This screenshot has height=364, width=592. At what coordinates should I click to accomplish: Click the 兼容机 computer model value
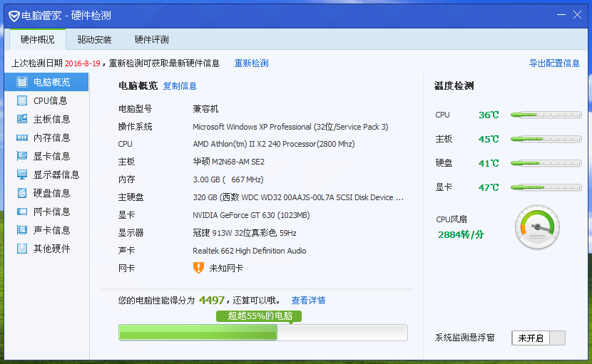[x=205, y=109]
